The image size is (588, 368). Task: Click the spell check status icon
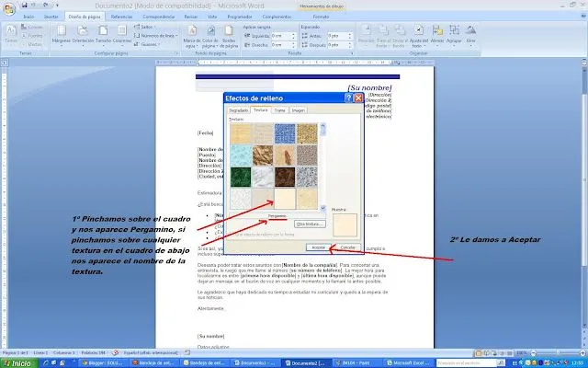pyautogui.click(x=116, y=353)
